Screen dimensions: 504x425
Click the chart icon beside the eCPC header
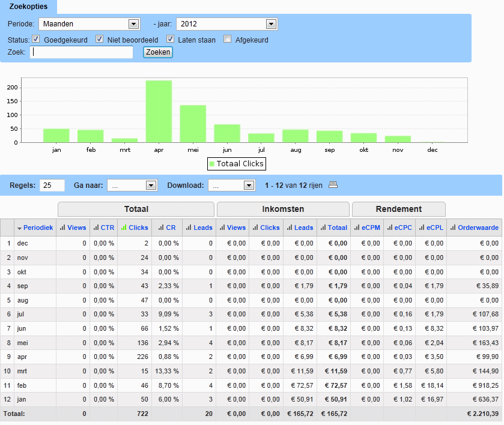click(390, 228)
